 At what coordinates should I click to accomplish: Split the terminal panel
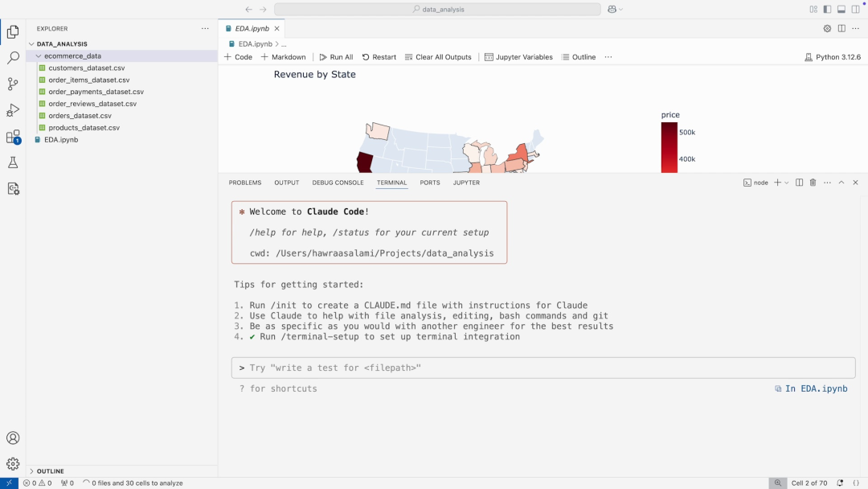click(x=799, y=183)
